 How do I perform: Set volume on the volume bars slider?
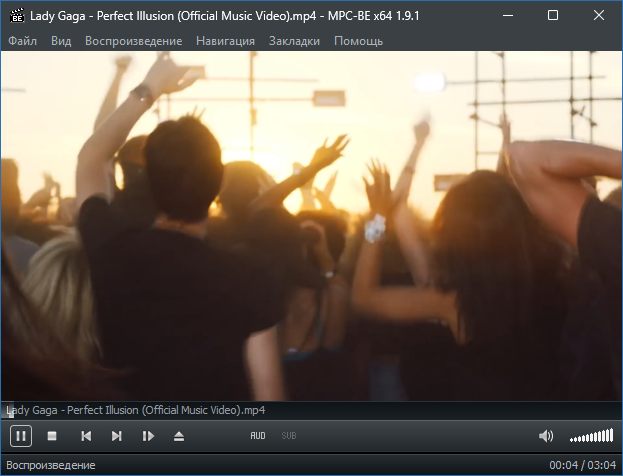[592, 435]
